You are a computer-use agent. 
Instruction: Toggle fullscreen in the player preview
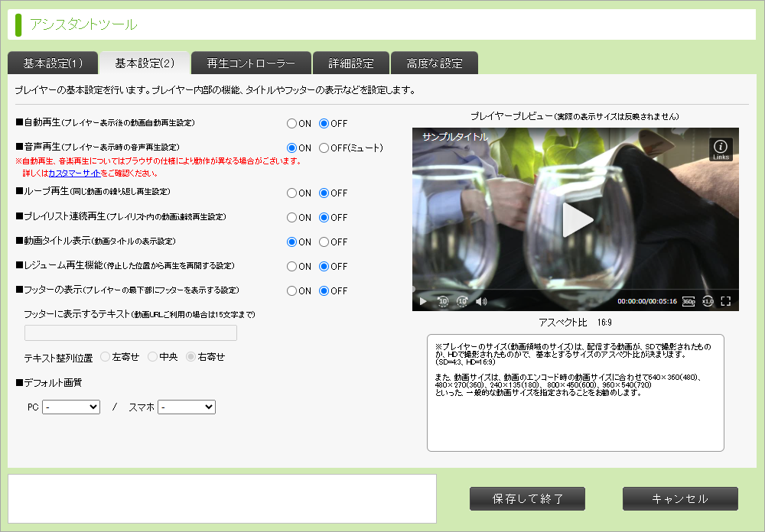pos(725,301)
